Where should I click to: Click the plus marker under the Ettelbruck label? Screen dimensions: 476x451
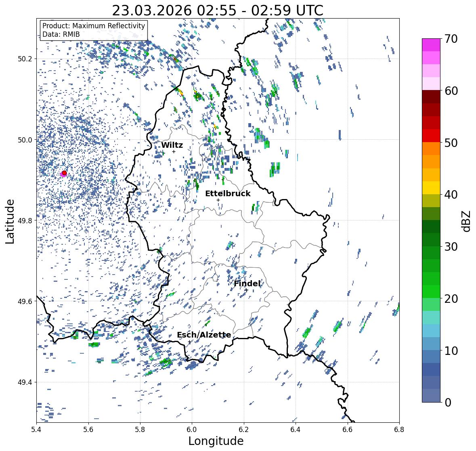click(x=218, y=200)
